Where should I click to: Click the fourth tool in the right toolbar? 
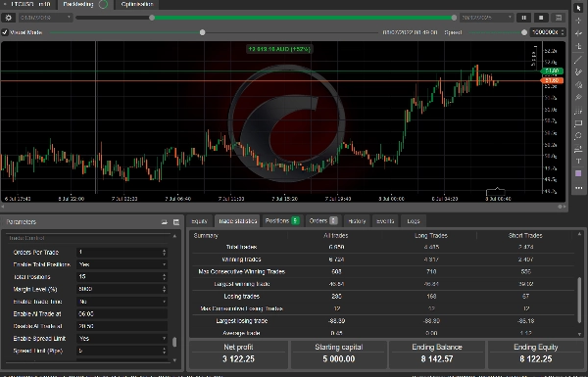click(x=578, y=46)
